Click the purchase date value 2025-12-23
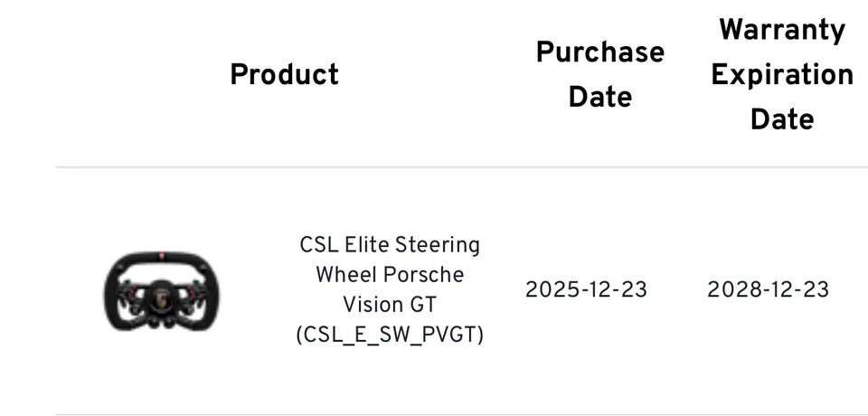868x416 pixels. tap(586, 289)
